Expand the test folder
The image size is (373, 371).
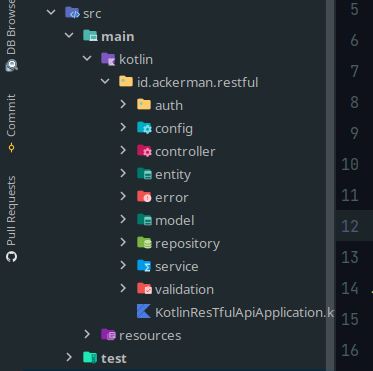click(x=69, y=357)
